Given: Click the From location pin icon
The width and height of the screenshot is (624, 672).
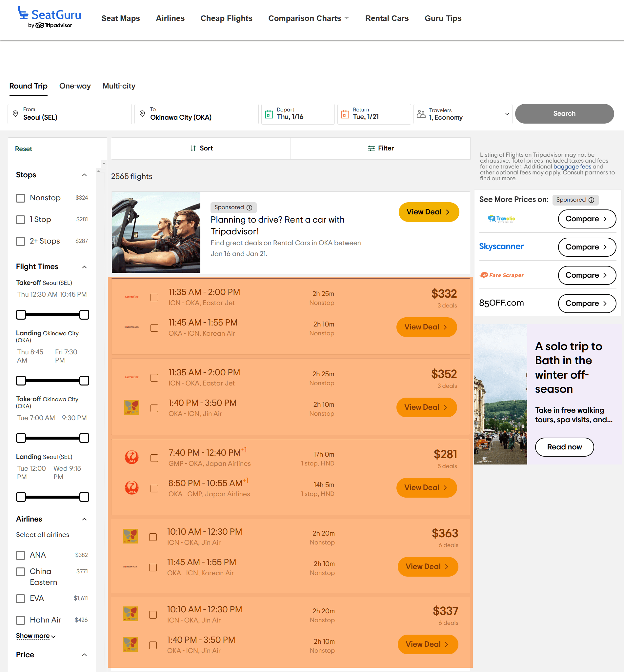Looking at the screenshot, I should click(x=15, y=114).
